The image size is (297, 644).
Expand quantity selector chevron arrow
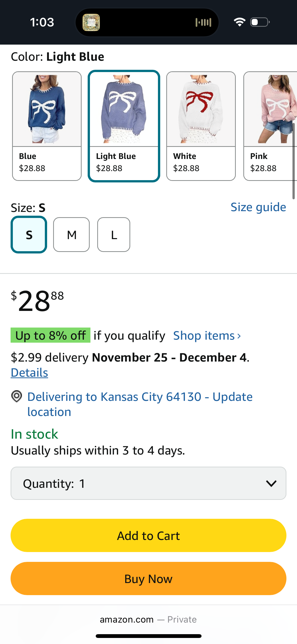pyautogui.click(x=271, y=483)
